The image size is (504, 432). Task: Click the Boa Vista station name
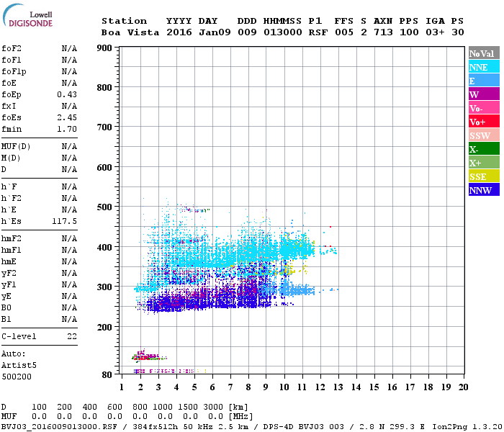(x=130, y=32)
